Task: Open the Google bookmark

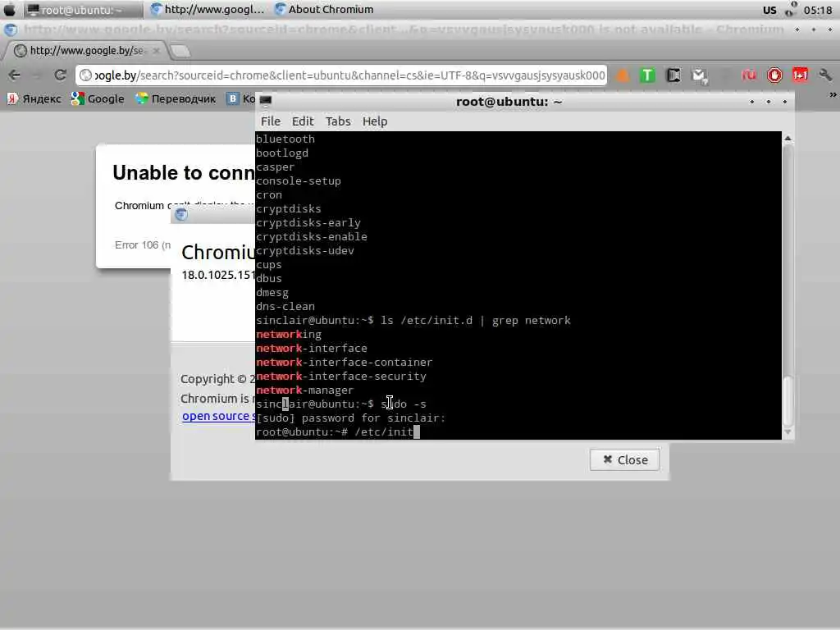Action: tap(98, 98)
